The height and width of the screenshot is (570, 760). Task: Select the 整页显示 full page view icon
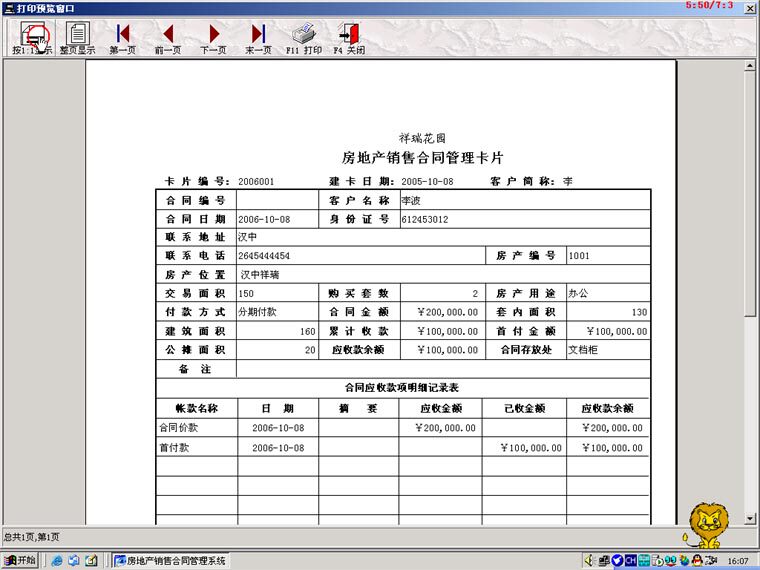[78, 38]
